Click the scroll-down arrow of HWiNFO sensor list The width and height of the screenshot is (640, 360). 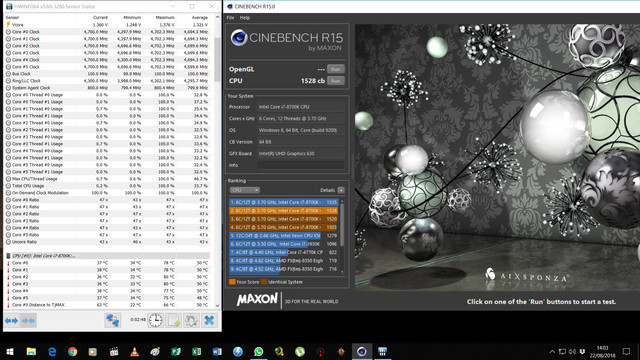(x=217, y=305)
